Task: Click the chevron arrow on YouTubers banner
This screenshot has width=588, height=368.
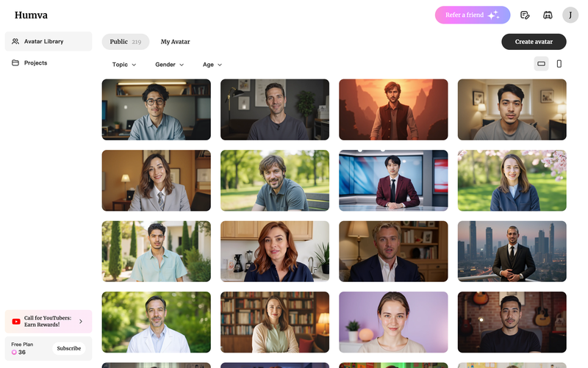Action: click(81, 321)
